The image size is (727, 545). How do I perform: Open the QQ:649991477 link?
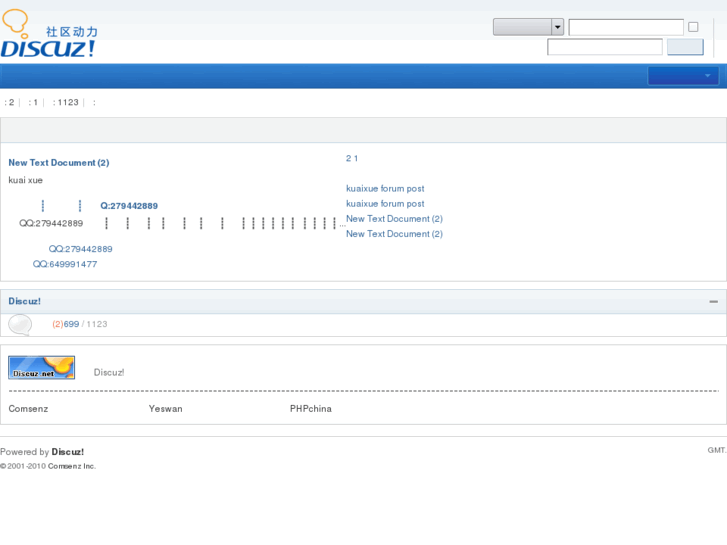tap(65, 264)
